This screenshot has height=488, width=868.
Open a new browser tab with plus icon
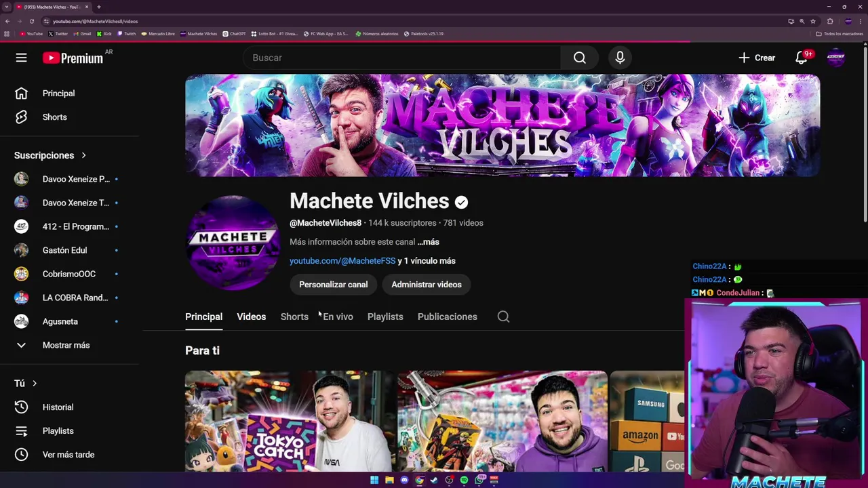click(98, 7)
